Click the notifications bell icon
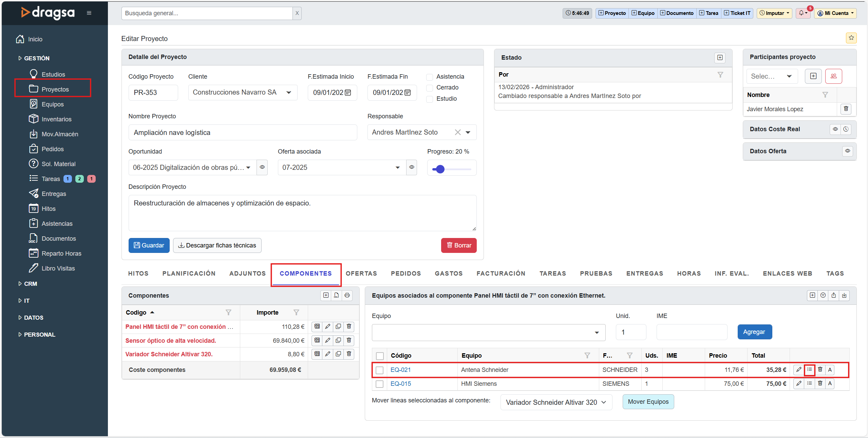 (x=801, y=13)
